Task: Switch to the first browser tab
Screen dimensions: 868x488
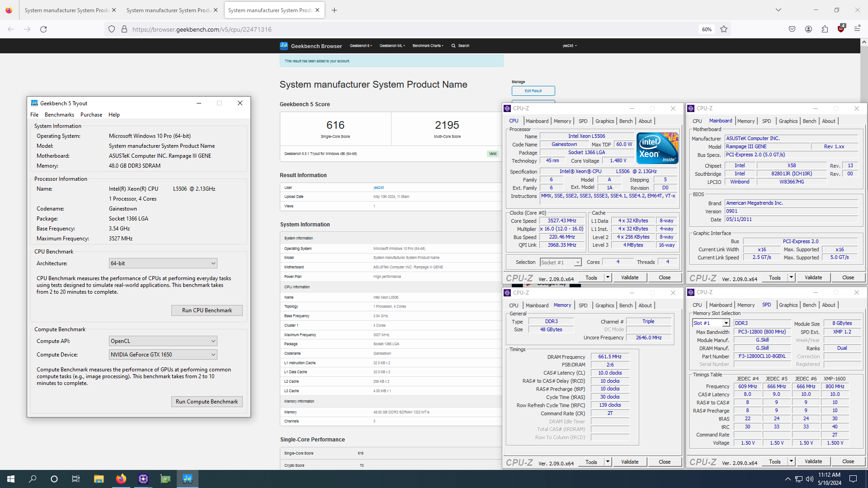Action: click(66, 10)
